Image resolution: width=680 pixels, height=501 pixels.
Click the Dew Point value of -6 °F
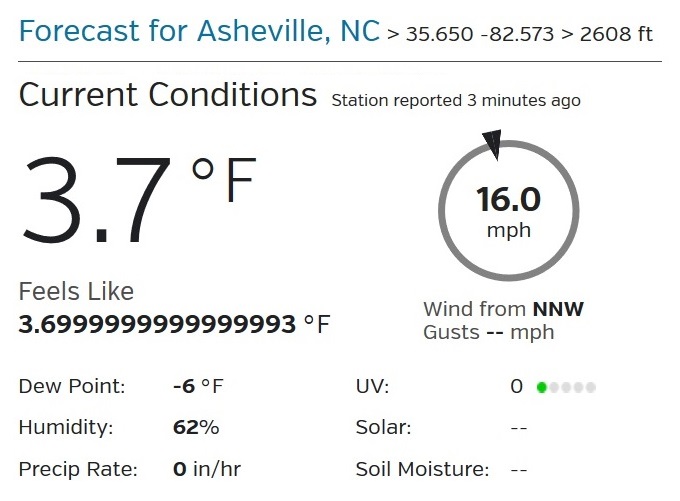pos(198,386)
